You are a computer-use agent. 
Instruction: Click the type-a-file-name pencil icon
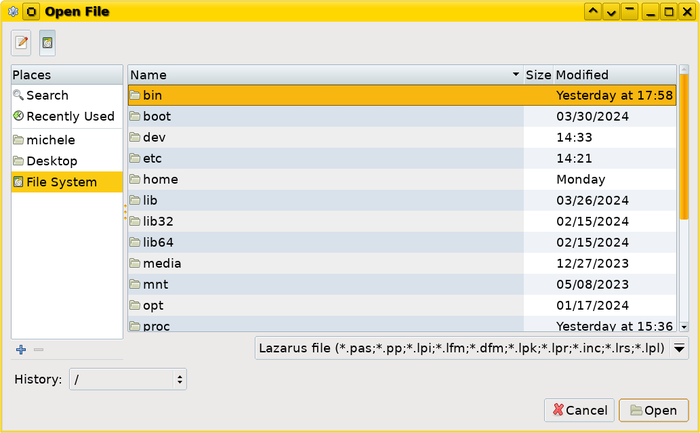pos(21,43)
